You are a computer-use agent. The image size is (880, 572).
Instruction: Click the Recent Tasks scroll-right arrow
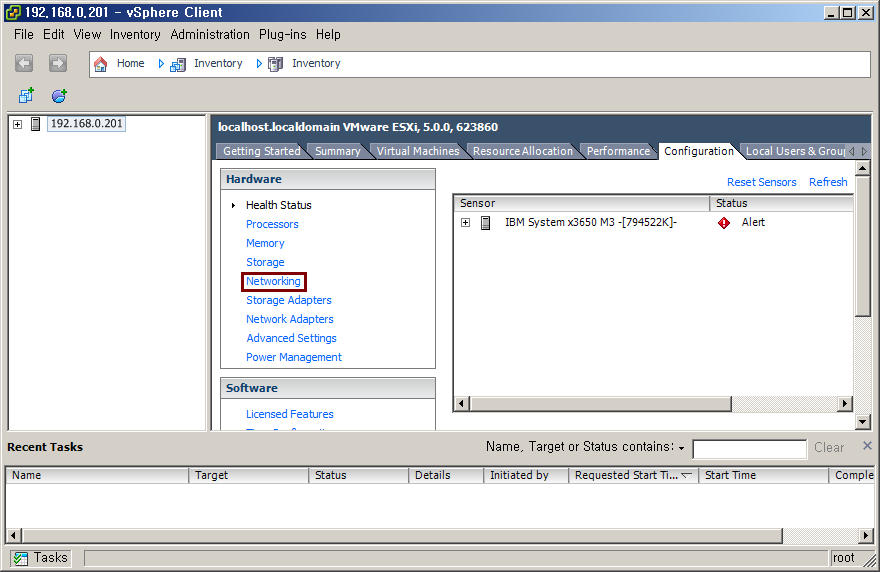(867, 536)
